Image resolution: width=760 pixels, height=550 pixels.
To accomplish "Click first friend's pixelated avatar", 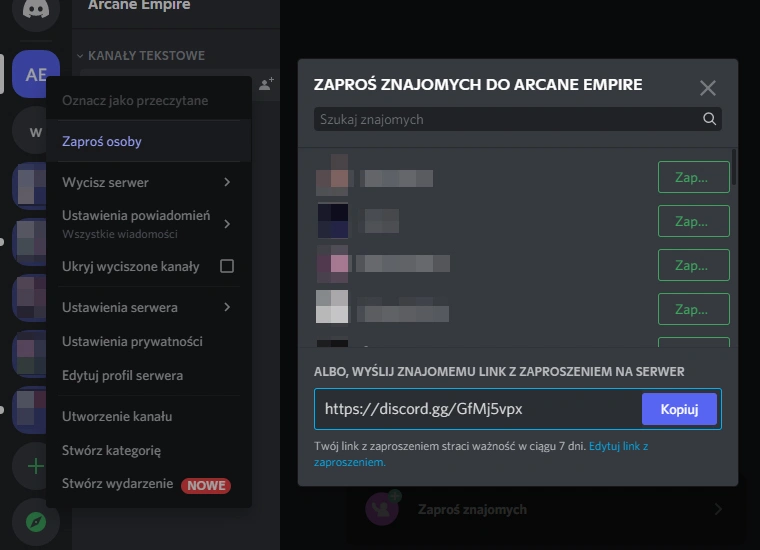I will [x=332, y=177].
